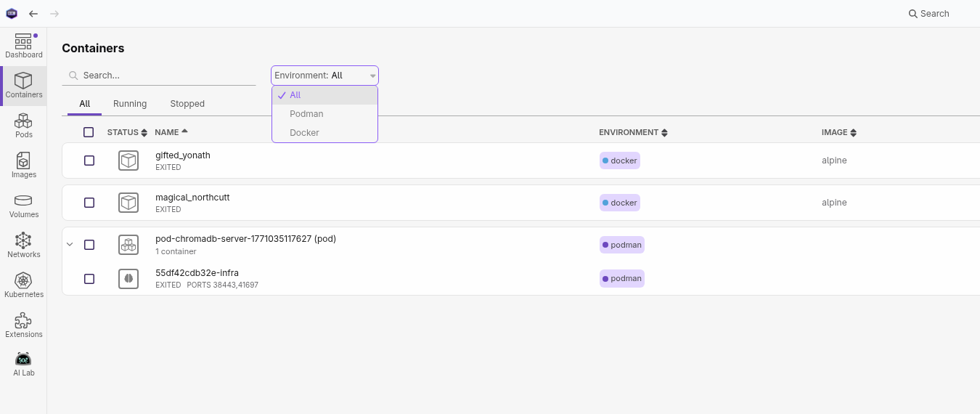980x414 pixels.
Task: Click the top bar Search button
Action: pyautogui.click(x=929, y=14)
